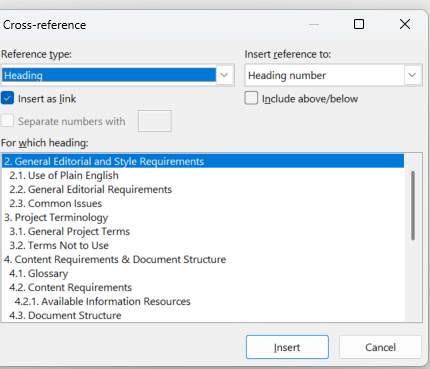Image resolution: width=430 pixels, height=369 pixels.
Task: Select heading 3.2. Terms Not to Use
Action: (203, 245)
